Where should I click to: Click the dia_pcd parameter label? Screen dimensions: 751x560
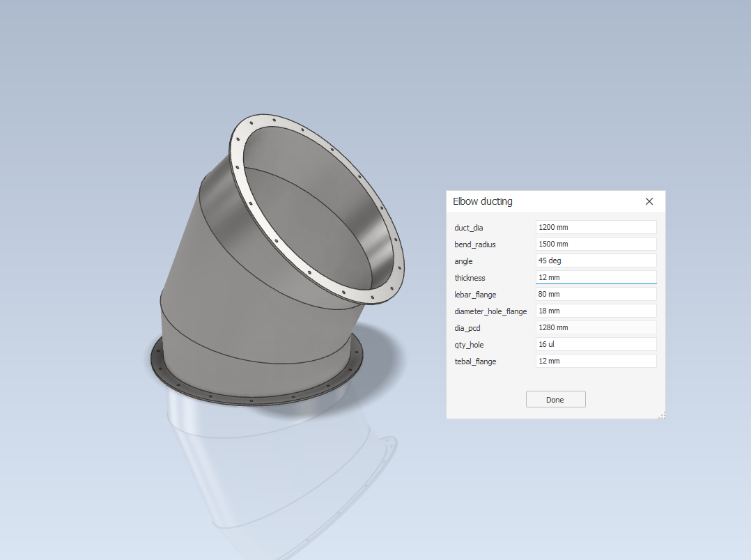point(467,329)
